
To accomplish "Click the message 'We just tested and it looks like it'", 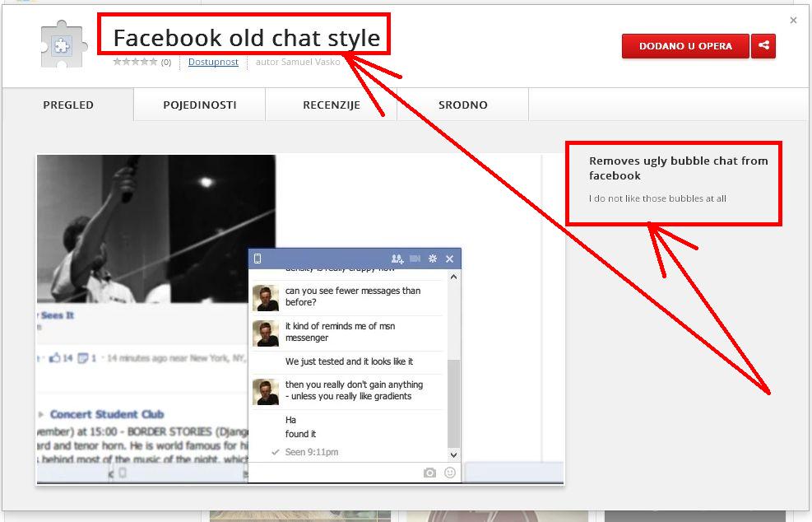I will [x=349, y=361].
